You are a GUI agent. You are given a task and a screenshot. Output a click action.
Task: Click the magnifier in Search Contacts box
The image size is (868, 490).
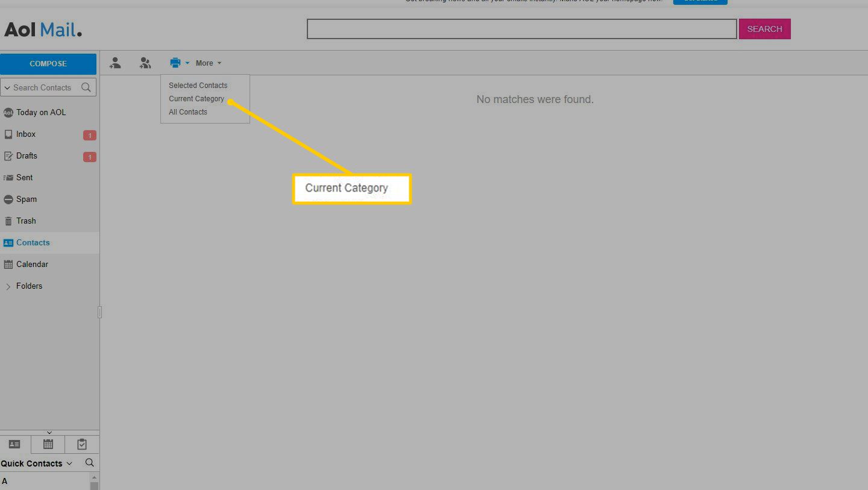pos(86,87)
